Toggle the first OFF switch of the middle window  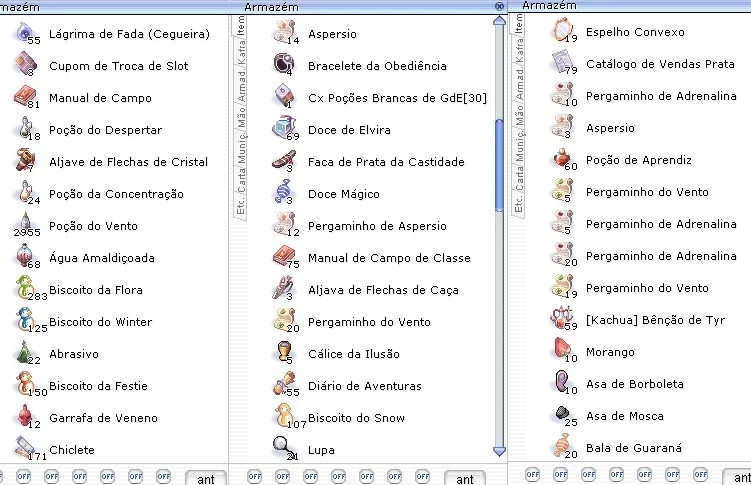click(254, 476)
